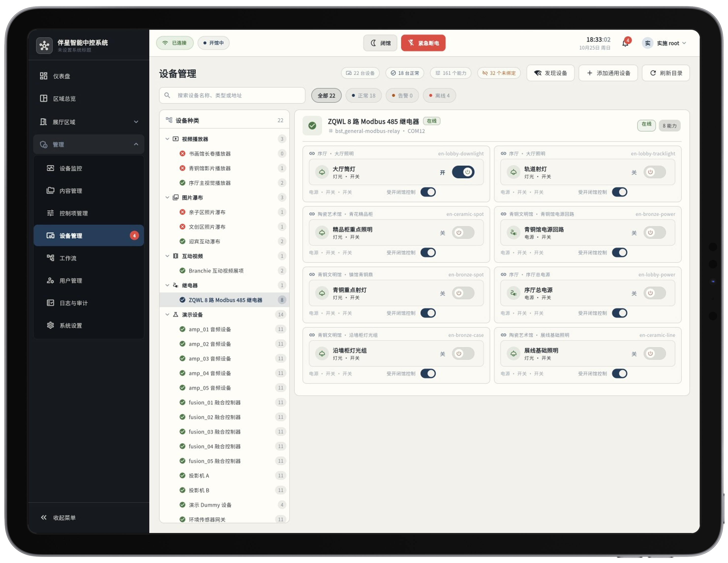Turn on the 青铜馆电源回路 power switch
Viewport: 728px width, 563px height.
tap(654, 233)
